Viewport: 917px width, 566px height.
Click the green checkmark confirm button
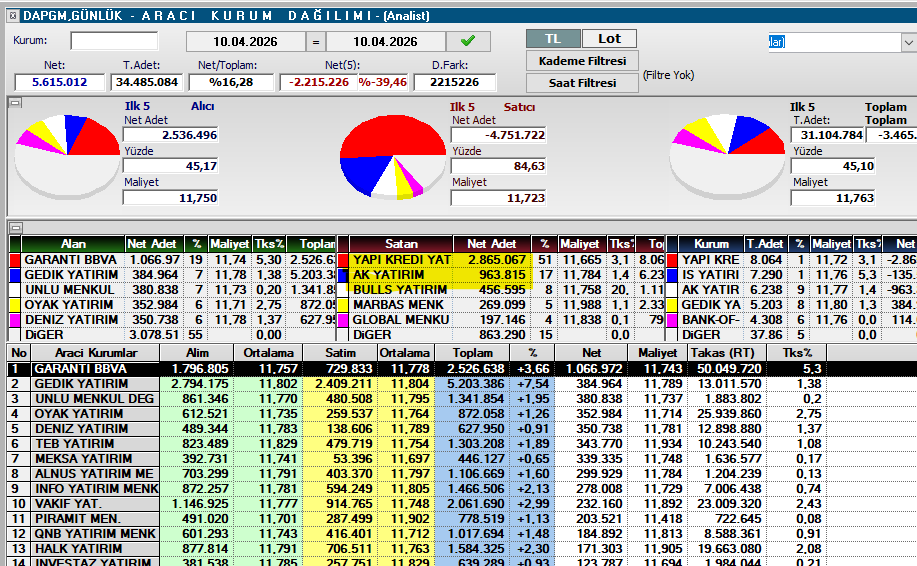point(468,42)
